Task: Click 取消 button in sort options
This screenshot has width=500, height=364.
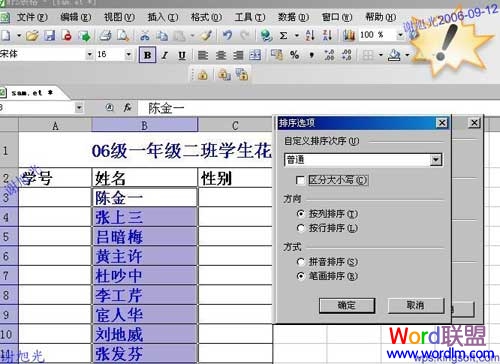Action: pyautogui.click(x=416, y=305)
